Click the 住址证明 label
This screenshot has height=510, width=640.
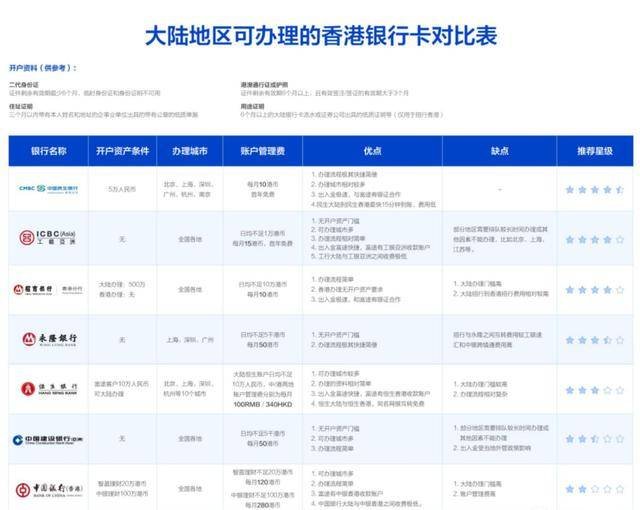[21, 106]
